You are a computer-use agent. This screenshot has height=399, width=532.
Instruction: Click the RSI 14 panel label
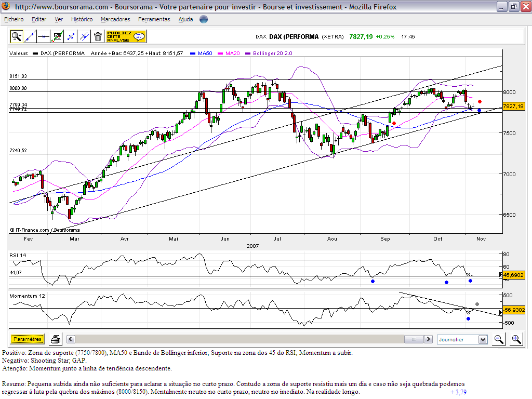tap(18, 255)
